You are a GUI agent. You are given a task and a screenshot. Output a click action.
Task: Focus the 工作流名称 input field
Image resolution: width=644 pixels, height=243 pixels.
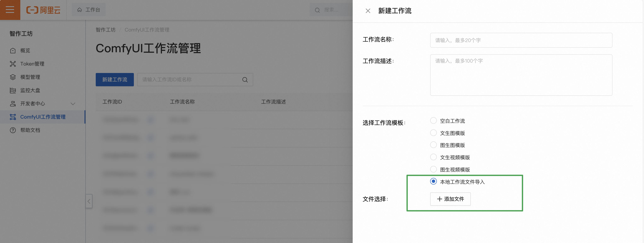pos(521,40)
